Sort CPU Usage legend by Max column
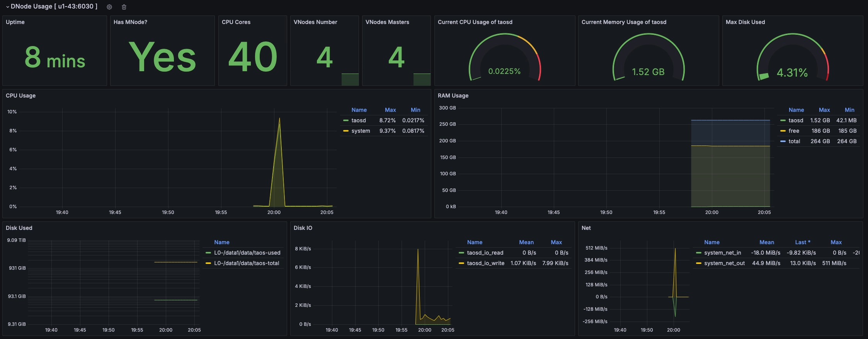The width and height of the screenshot is (868, 339). (390, 110)
